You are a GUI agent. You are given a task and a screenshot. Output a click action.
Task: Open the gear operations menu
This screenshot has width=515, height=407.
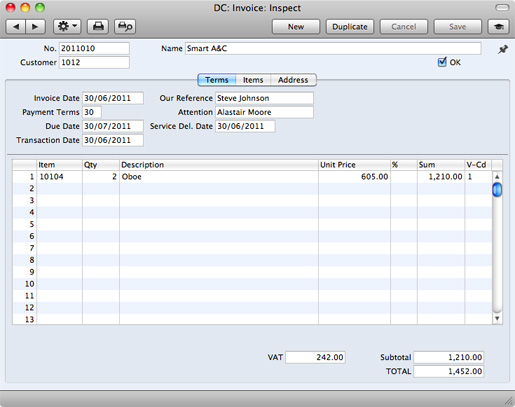[x=67, y=27]
